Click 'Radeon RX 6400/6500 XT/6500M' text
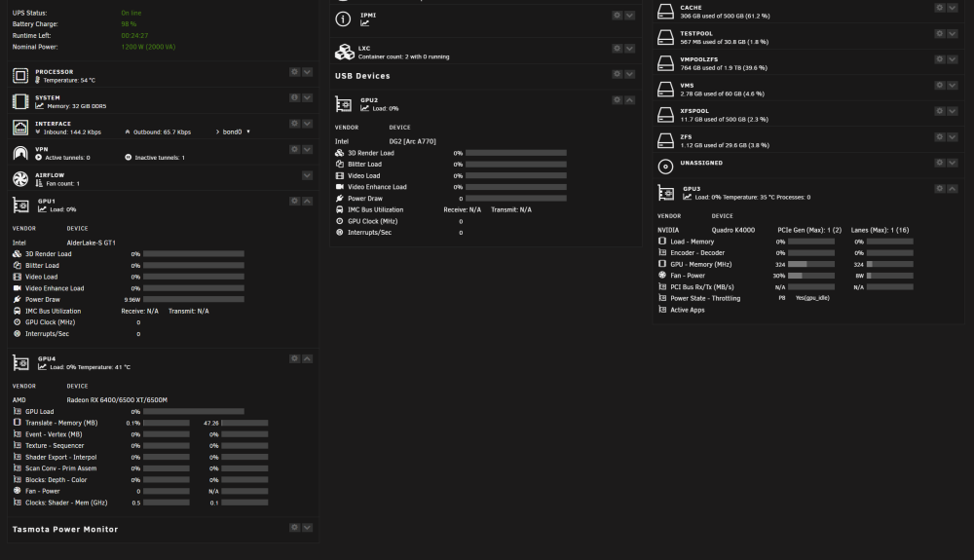Screen dimensions: 974x560 (117, 400)
